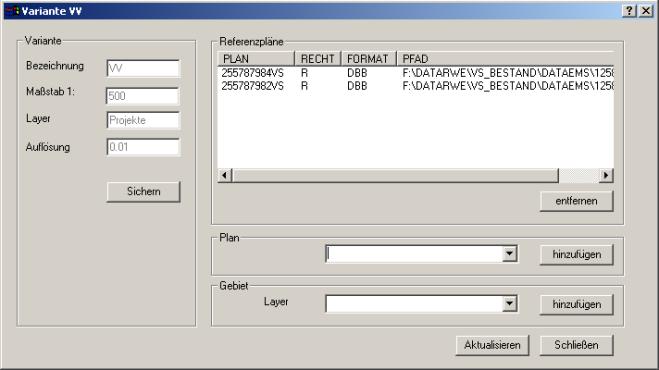Remove selected plan with entfernen button

point(576,201)
